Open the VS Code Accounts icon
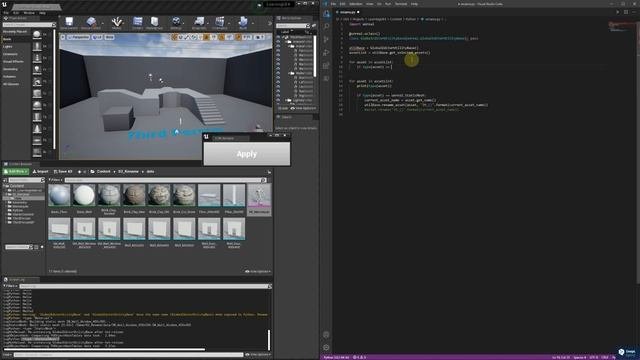Screen dimensions: 640x360 pyautogui.click(x=326, y=334)
